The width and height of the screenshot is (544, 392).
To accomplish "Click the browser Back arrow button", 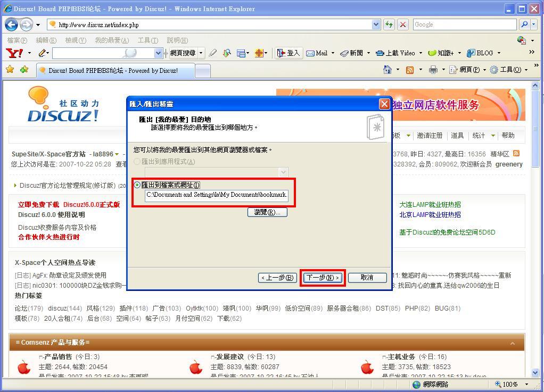I will (12, 24).
